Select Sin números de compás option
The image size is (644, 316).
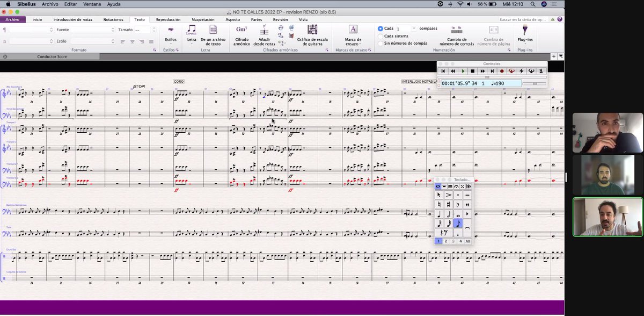tap(380, 43)
